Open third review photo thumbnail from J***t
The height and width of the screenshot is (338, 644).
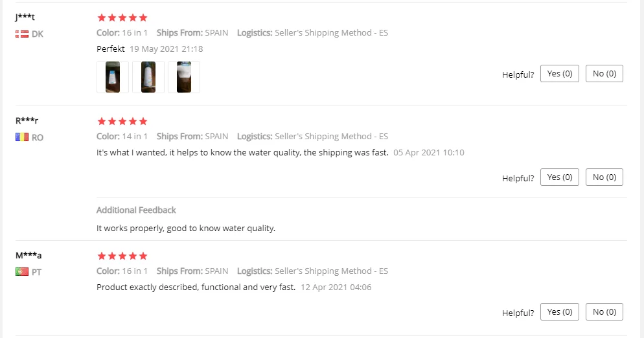click(x=184, y=77)
